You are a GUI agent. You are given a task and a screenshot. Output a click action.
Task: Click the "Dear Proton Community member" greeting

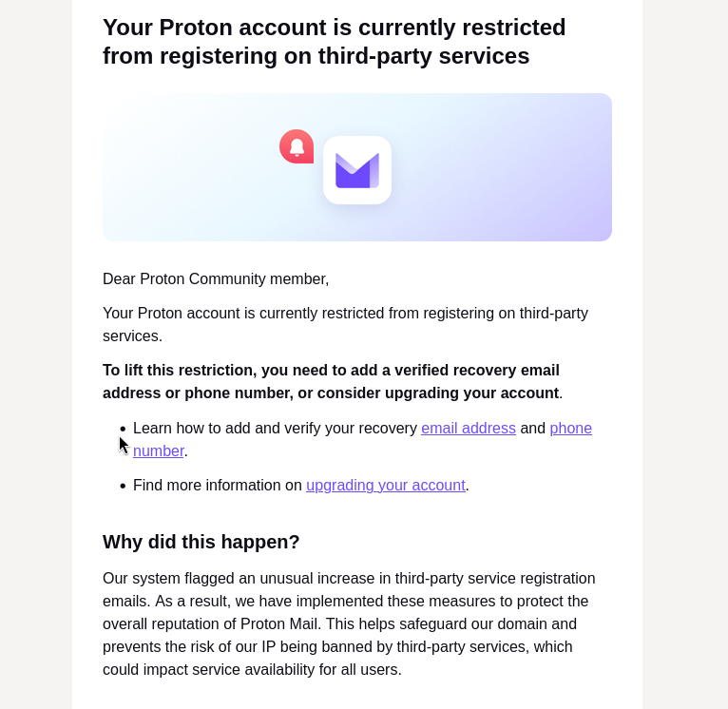pyautogui.click(x=216, y=279)
